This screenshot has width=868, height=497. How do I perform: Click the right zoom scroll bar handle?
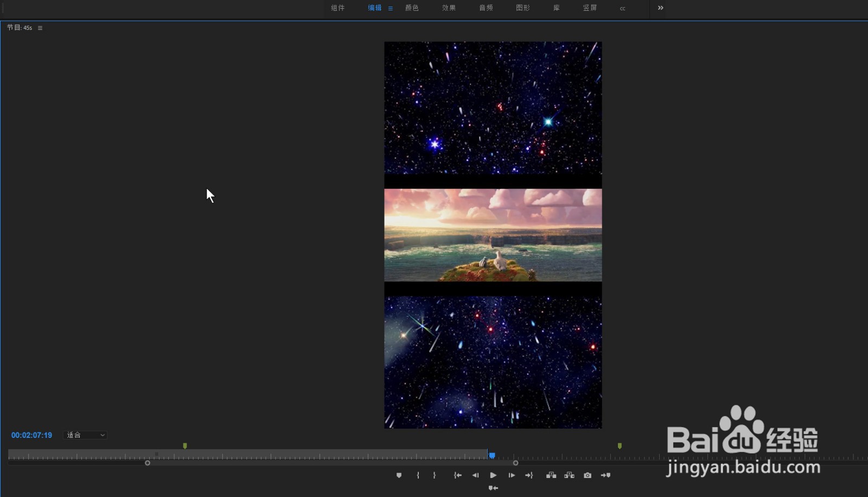515,463
